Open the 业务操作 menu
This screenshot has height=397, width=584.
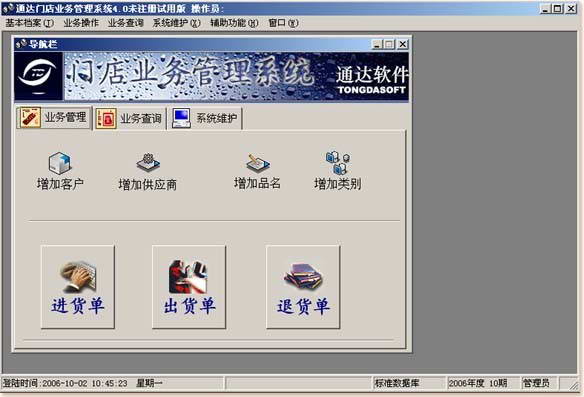point(81,23)
